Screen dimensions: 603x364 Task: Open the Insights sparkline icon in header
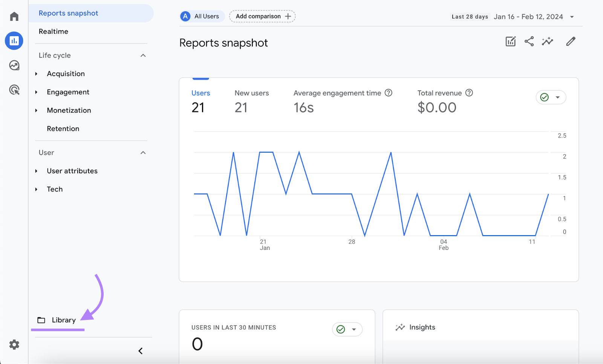(547, 41)
